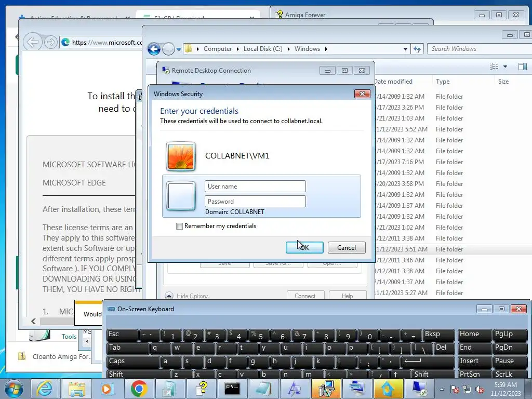Viewport: 532px width, 399px height.
Task: Close the Windows Security dialog with X
Action: tap(362, 94)
